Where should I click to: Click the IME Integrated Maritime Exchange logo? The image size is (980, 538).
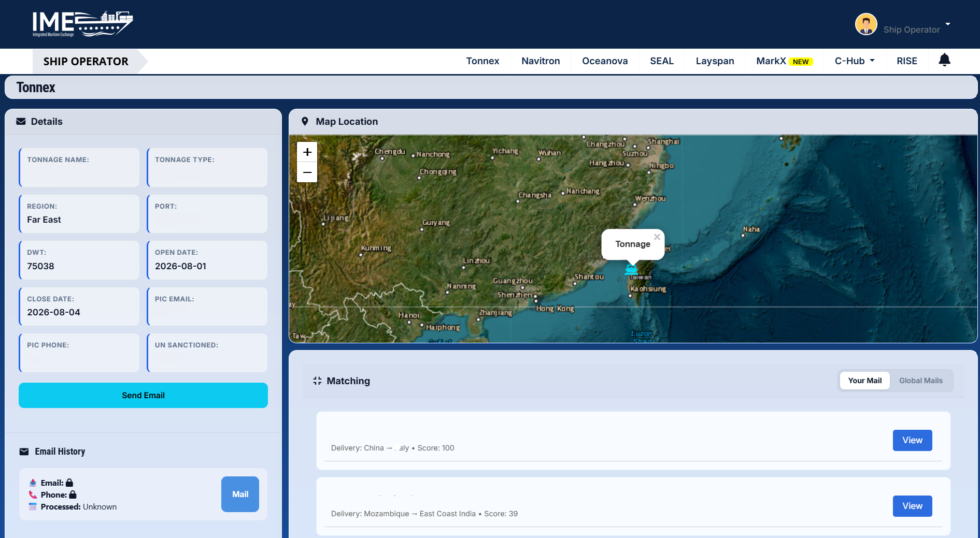click(82, 24)
